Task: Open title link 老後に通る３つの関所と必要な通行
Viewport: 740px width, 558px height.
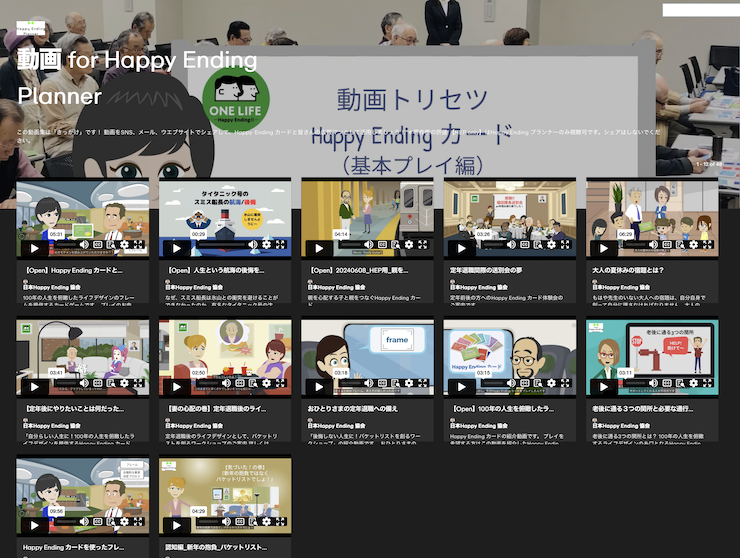Action: 643,409
